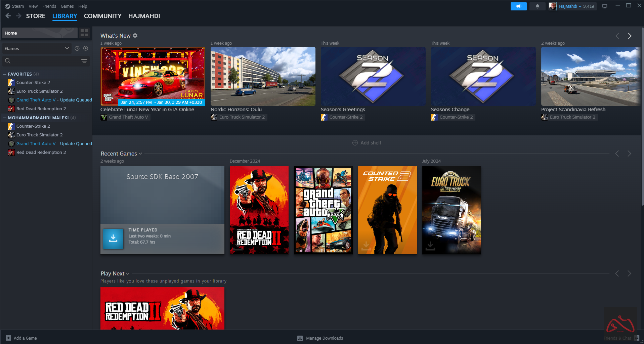Collapse the FAVORITES category
This screenshot has height=344, width=644.
[5, 74]
